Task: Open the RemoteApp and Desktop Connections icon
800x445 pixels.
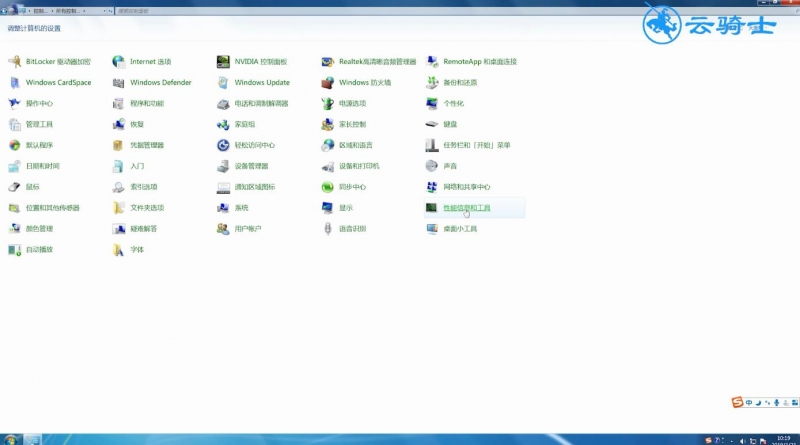Action: click(x=432, y=62)
